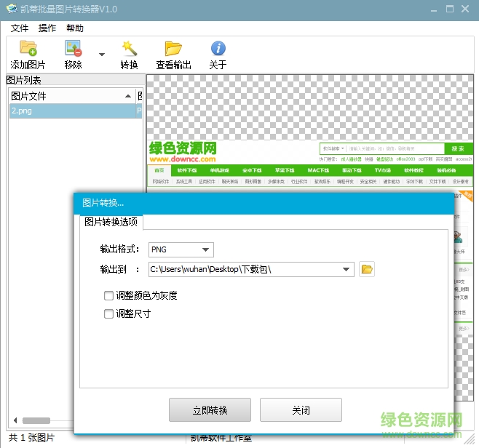Image resolution: width=479 pixels, height=448 pixels.
Task: Click the Close (关闭) dialog button
Action: [301, 410]
